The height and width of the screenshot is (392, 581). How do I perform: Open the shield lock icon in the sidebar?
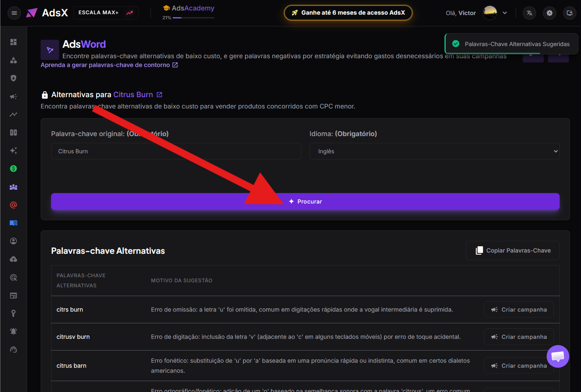click(x=13, y=78)
